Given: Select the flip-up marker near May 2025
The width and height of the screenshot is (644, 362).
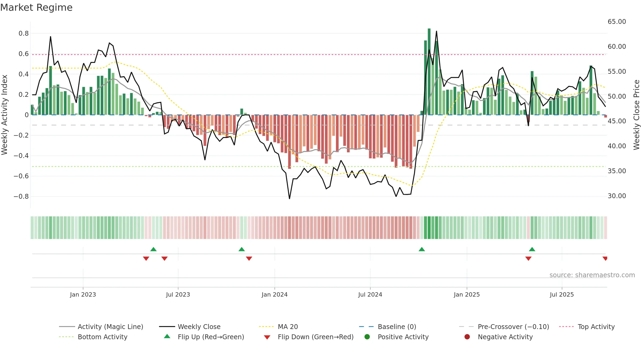Looking at the screenshot, I should tap(532, 249).
